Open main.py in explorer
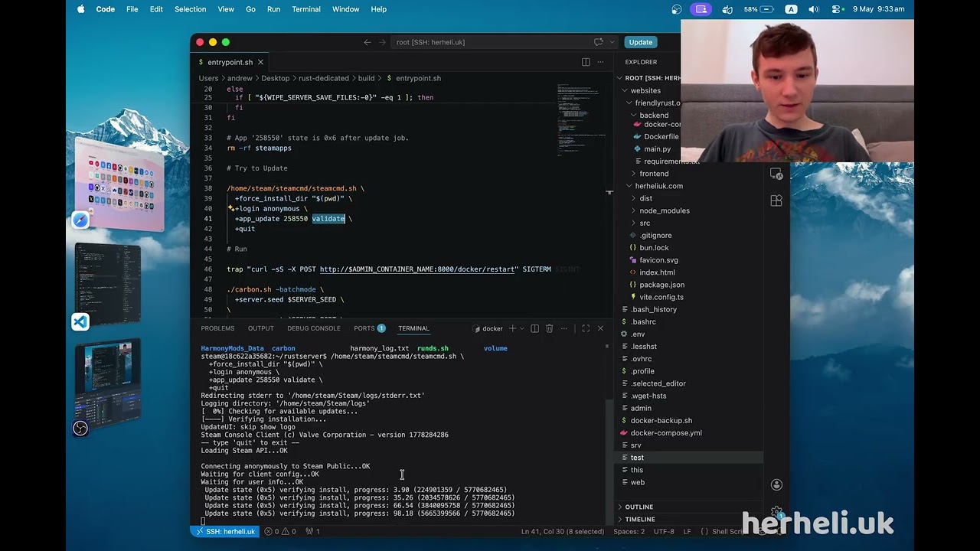980x551 pixels. click(657, 149)
